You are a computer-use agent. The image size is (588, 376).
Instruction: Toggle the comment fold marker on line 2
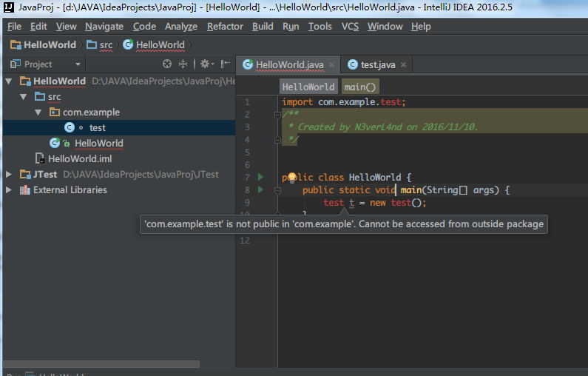point(277,115)
